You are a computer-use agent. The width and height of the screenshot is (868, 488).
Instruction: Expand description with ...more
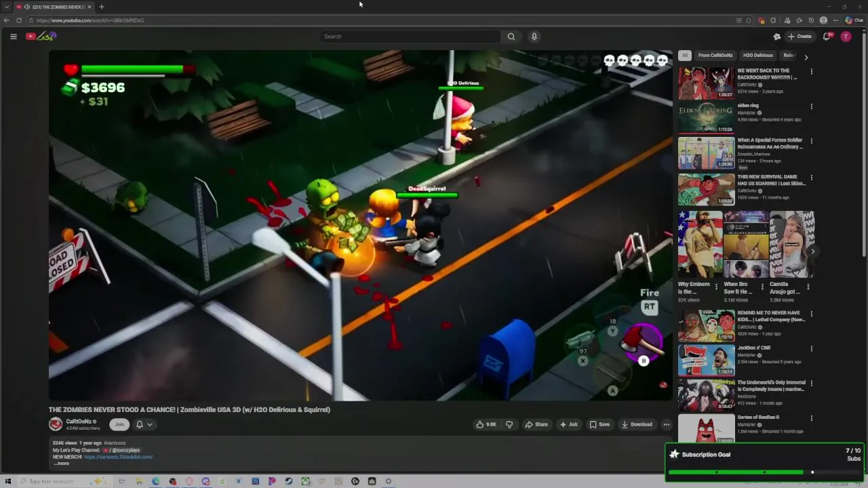coord(62,464)
